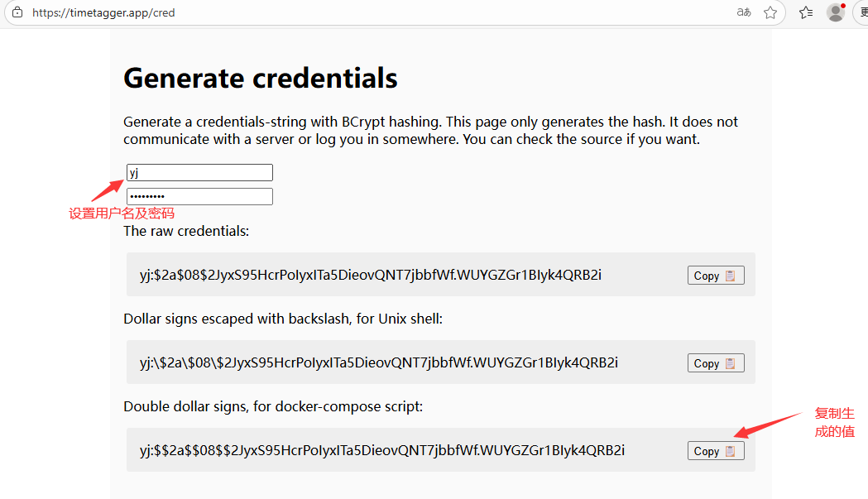Copy the docker-compose double dollar credentials
Viewport: 868px width, 499px height.
716,451
